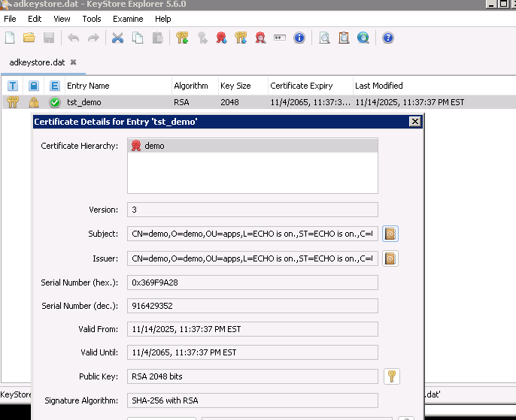The image size is (516, 420).
Task: View Issuer distinguished name details button
Action: (x=390, y=258)
